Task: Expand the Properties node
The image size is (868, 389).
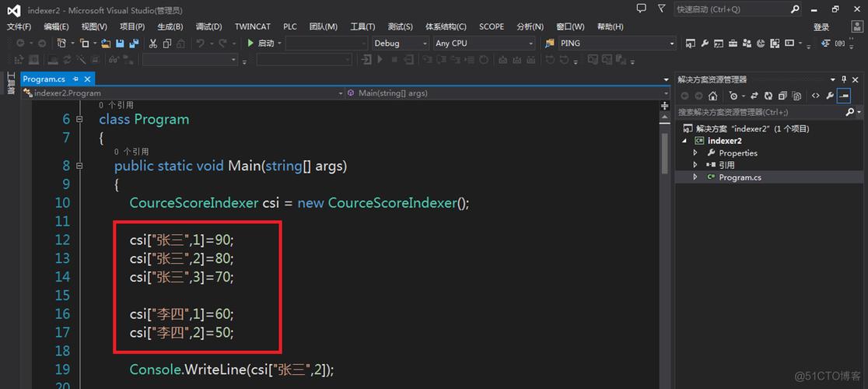Action: click(x=696, y=152)
